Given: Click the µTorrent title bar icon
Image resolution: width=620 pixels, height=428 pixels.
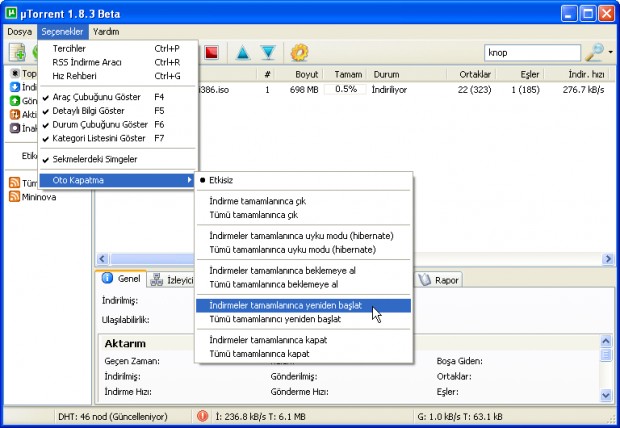Looking at the screenshot, I should point(11,13).
